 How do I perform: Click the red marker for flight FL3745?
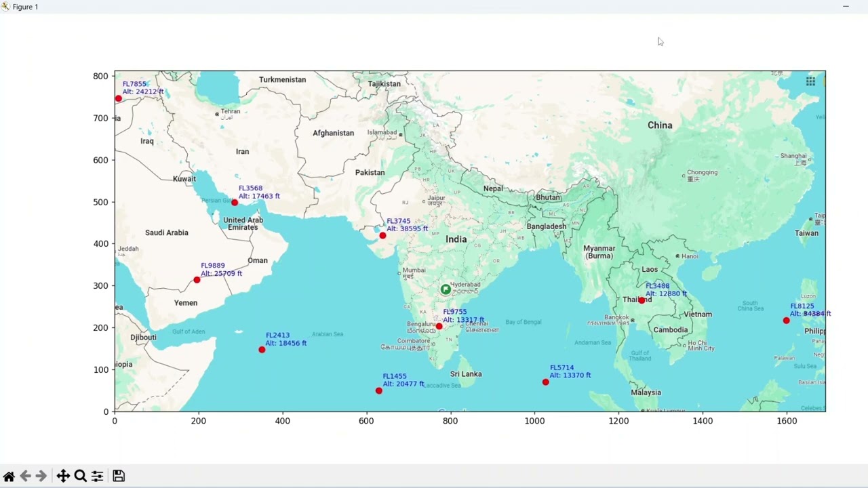pyautogui.click(x=382, y=235)
